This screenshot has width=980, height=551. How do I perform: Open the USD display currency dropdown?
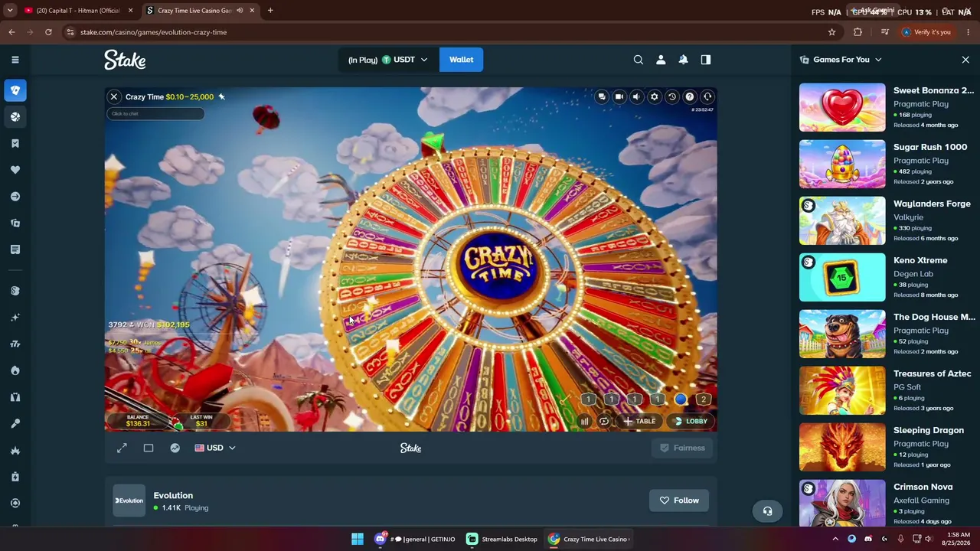point(215,448)
